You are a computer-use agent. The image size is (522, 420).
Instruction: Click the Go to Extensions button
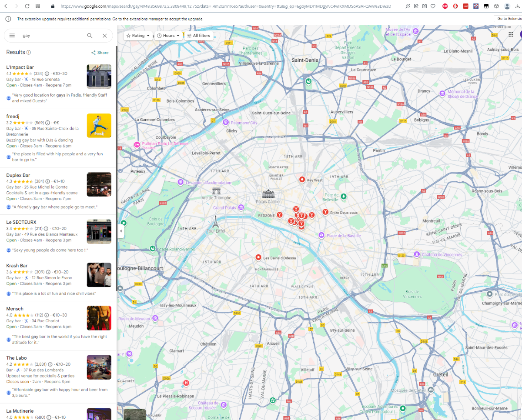pyautogui.click(x=508, y=19)
